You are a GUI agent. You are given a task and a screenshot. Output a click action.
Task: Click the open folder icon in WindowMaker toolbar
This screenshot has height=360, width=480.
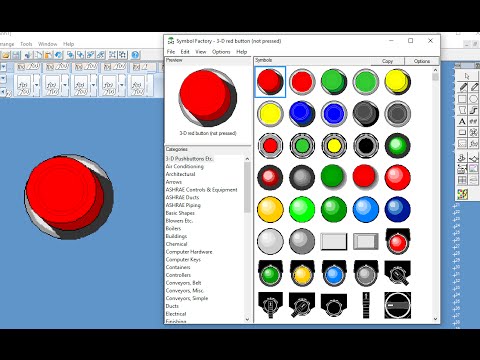tap(6, 55)
